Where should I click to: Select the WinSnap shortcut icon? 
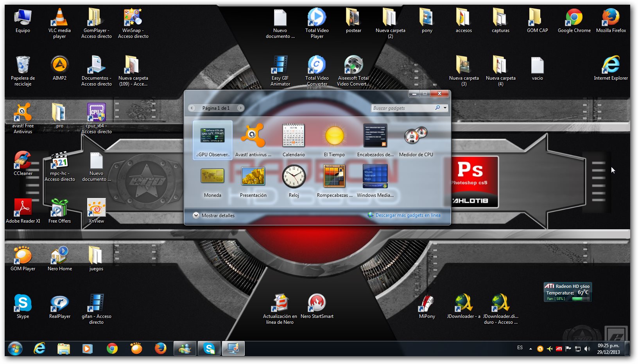pyautogui.click(x=133, y=23)
